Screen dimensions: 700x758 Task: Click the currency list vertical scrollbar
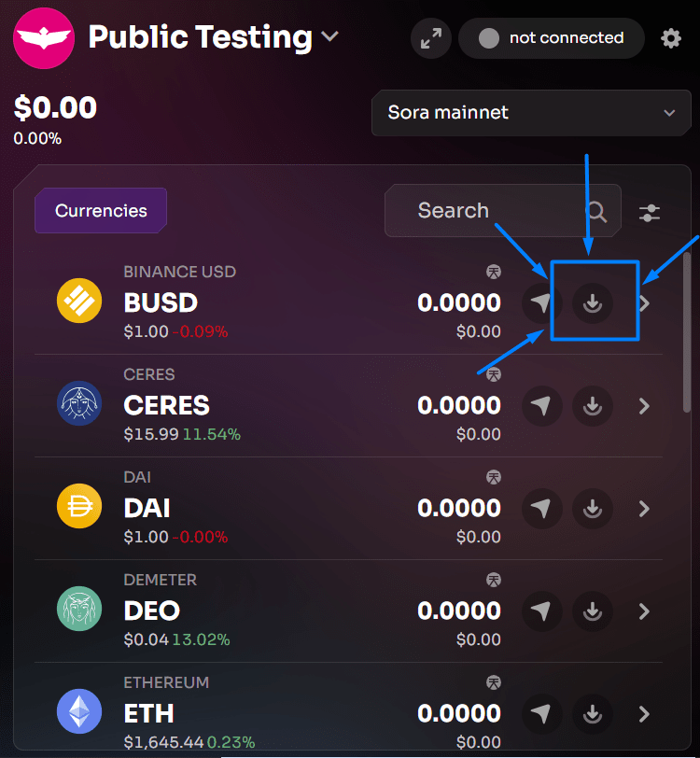(x=688, y=327)
